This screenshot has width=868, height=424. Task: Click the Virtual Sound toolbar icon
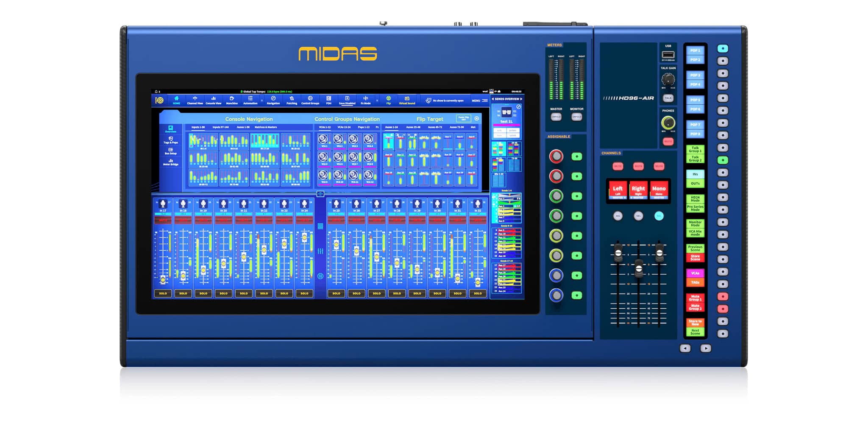click(x=407, y=100)
